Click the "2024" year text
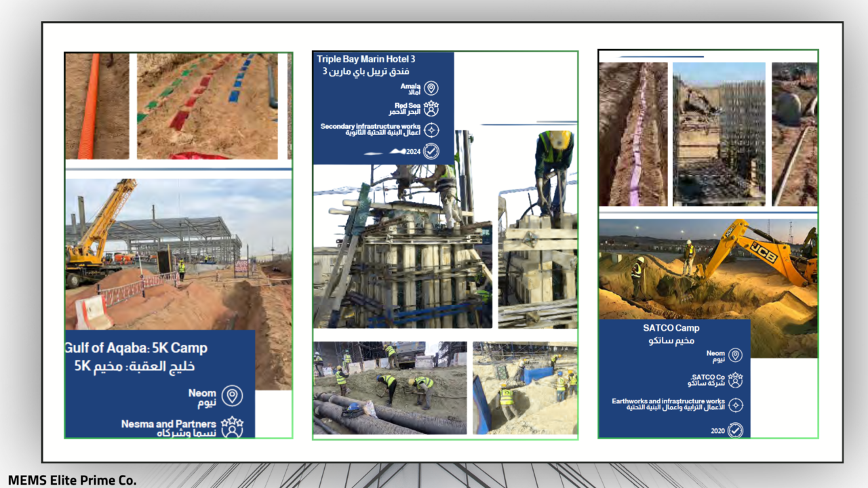 coord(414,151)
